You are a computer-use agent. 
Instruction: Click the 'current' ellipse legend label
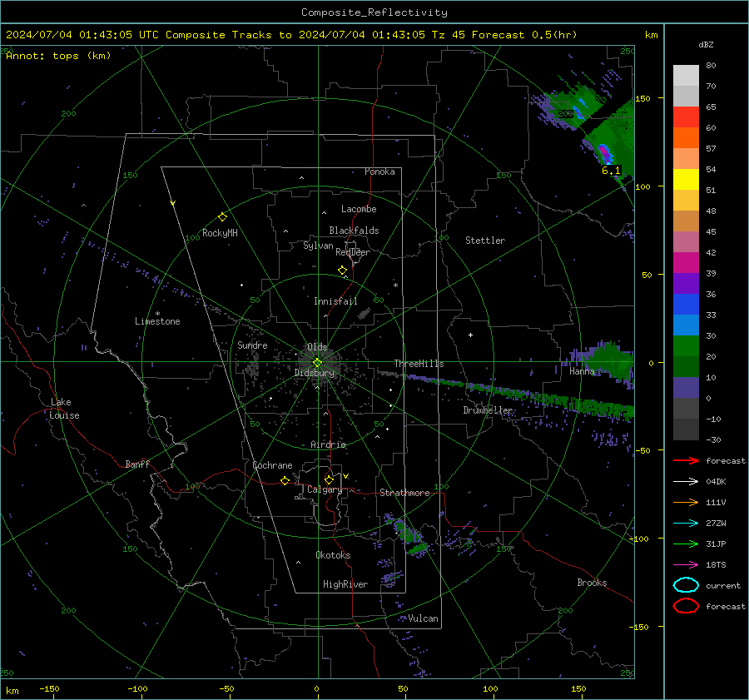pos(722,586)
